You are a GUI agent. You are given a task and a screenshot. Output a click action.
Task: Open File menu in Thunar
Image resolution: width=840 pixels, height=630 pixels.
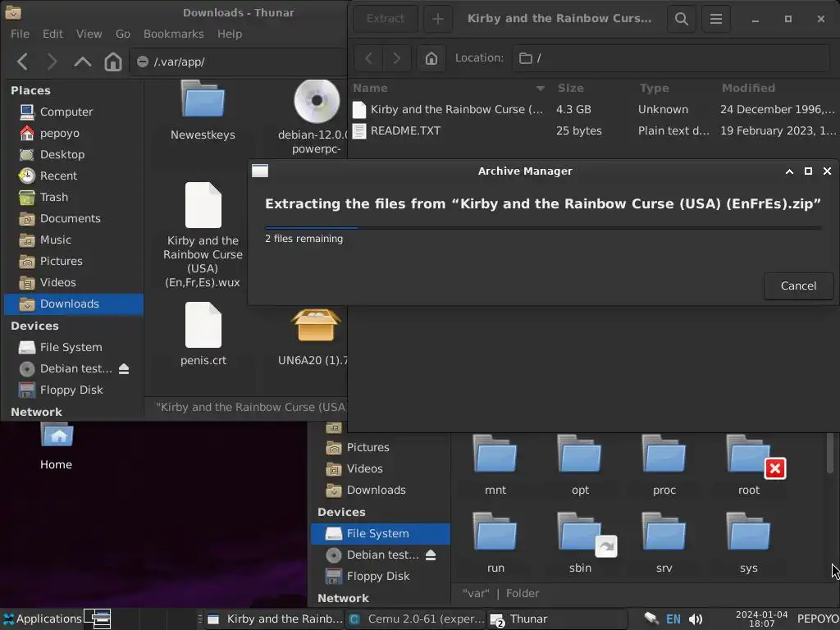point(20,34)
